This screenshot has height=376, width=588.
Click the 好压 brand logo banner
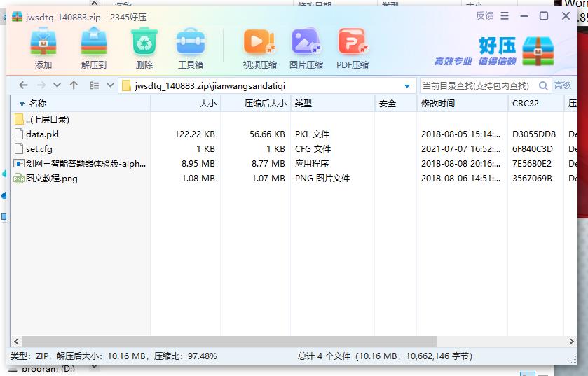click(x=495, y=50)
